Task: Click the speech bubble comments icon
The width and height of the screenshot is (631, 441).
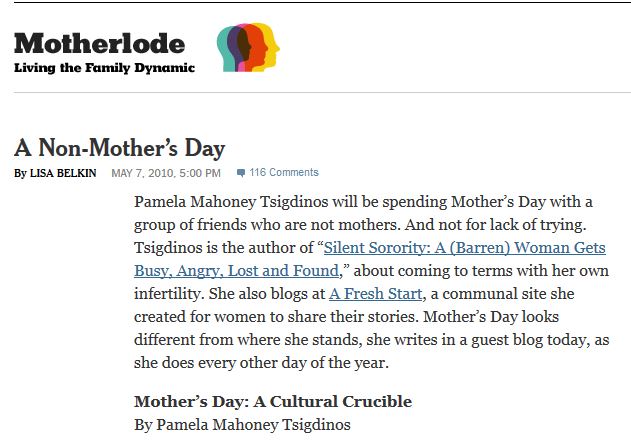Action: pos(241,173)
